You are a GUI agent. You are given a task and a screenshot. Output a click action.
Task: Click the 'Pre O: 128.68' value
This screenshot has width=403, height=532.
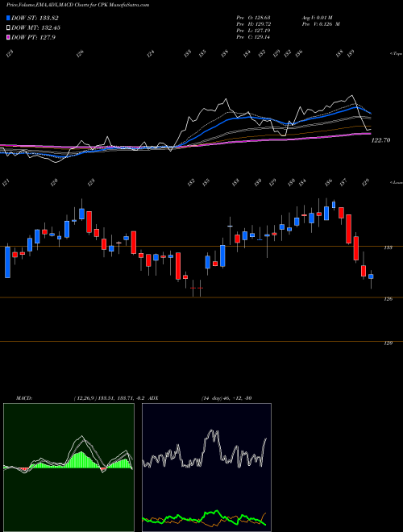253,18
